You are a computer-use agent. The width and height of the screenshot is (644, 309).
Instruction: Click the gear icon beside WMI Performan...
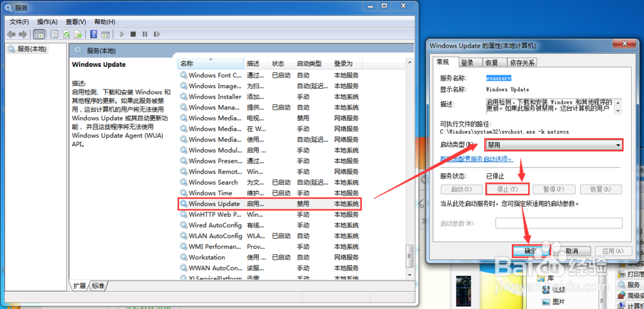tap(183, 247)
